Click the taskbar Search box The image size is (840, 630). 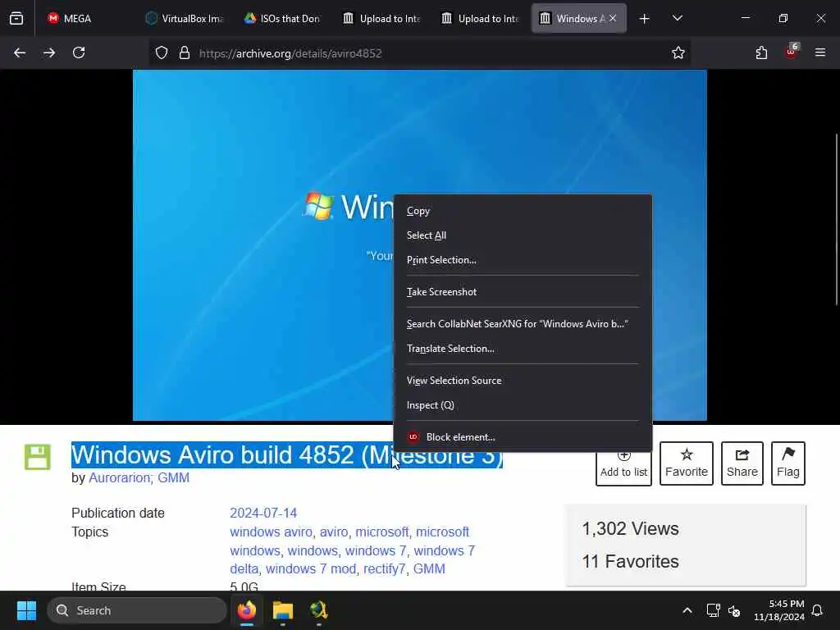click(x=137, y=610)
